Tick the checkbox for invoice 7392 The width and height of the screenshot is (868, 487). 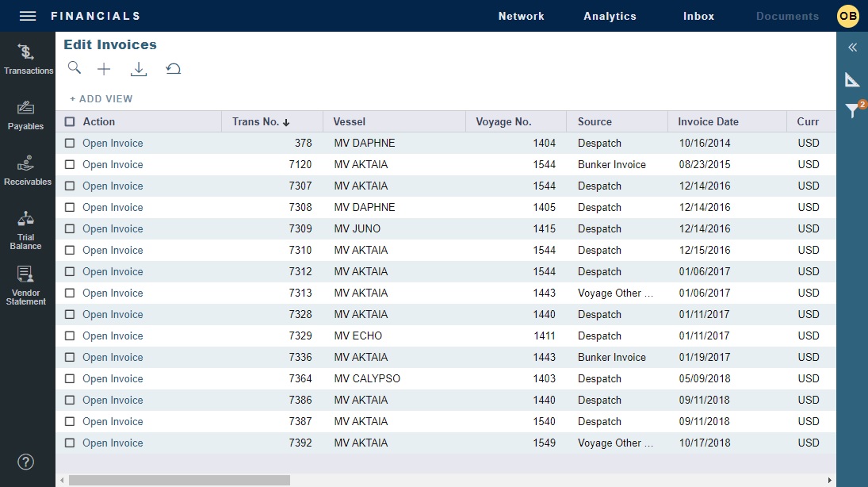(x=69, y=443)
